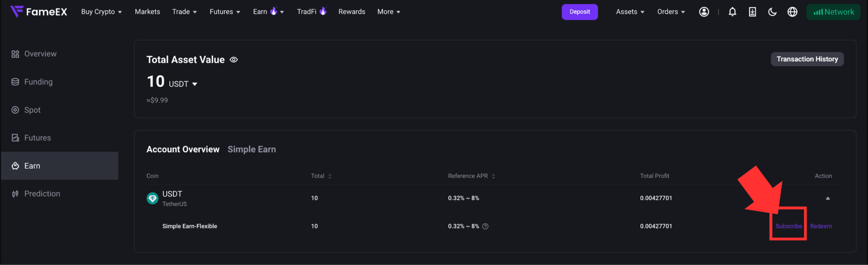Open the Trade dropdown menu

point(184,12)
